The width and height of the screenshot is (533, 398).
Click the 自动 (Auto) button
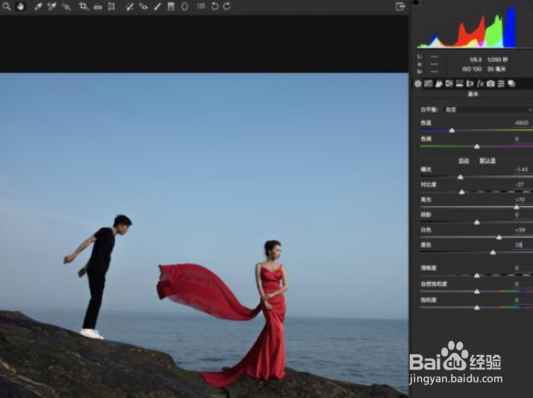click(x=464, y=161)
